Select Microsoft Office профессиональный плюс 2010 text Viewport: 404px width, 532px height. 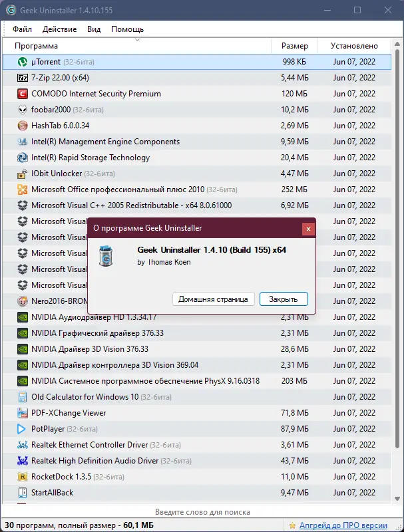point(118,190)
